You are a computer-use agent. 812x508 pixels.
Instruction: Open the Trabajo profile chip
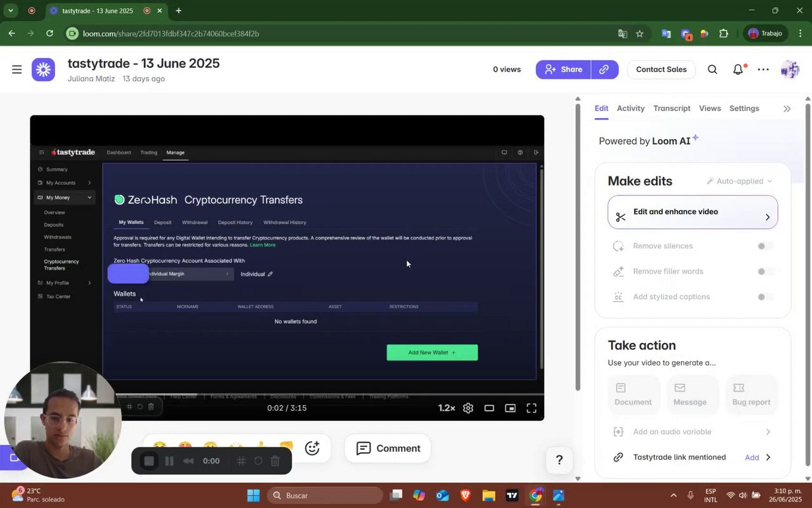764,34
